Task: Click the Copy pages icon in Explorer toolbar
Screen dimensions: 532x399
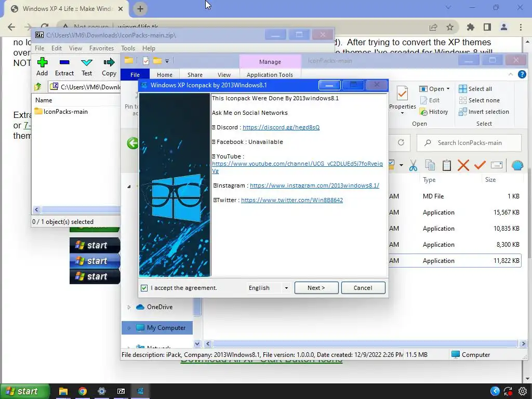Action: coord(430,165)
